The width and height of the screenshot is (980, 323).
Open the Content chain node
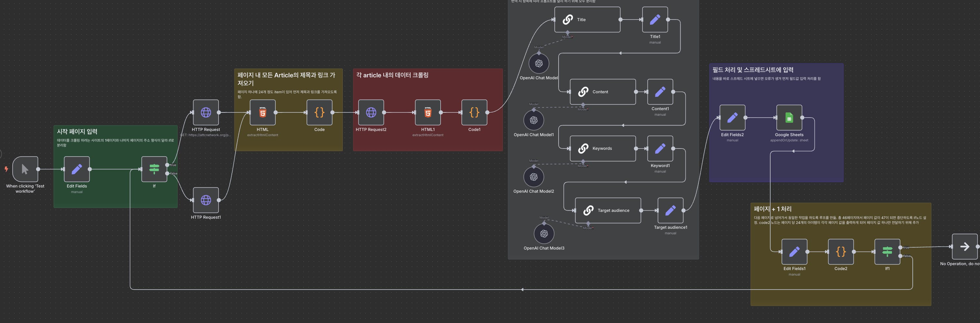click(603, 92)
